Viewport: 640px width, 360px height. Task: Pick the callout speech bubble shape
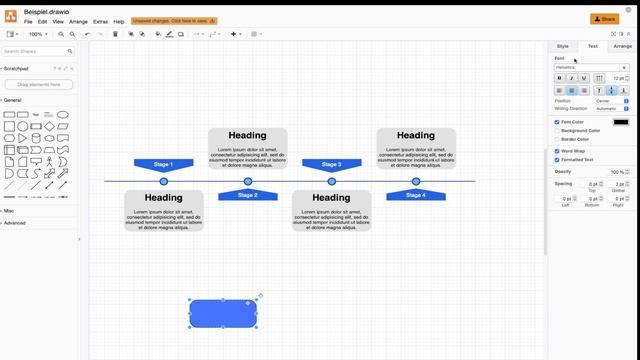(x=36, y=162)
